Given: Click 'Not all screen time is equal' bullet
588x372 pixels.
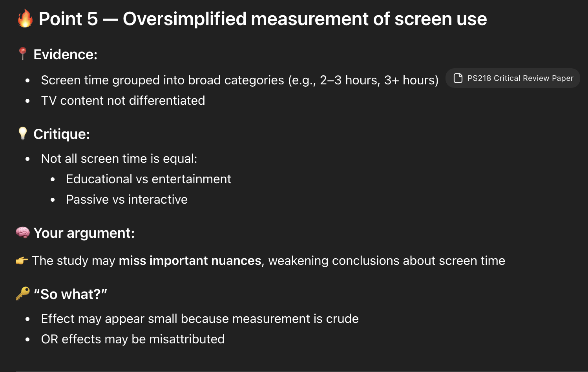Looking at the screenshot, I should [x=119, y=159].
